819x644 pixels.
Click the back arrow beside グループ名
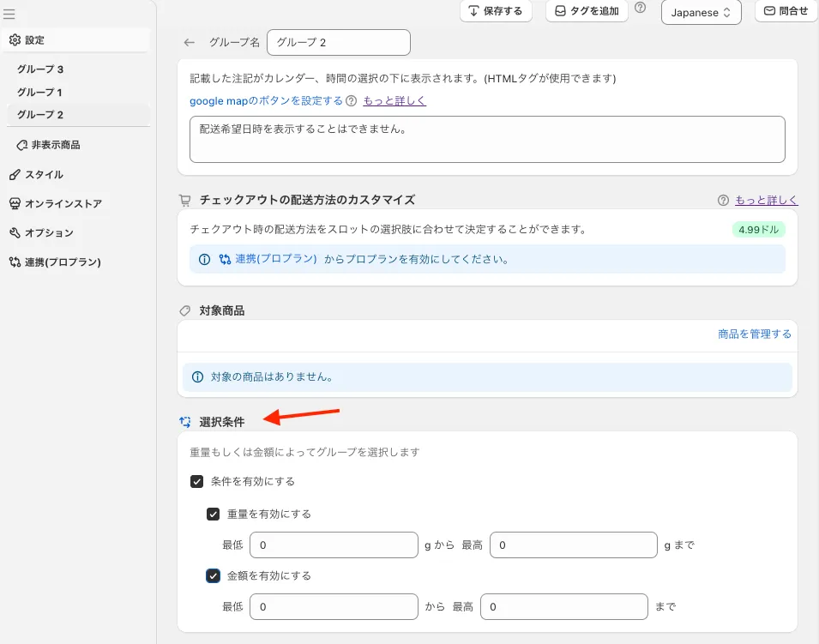coord(190,42)
